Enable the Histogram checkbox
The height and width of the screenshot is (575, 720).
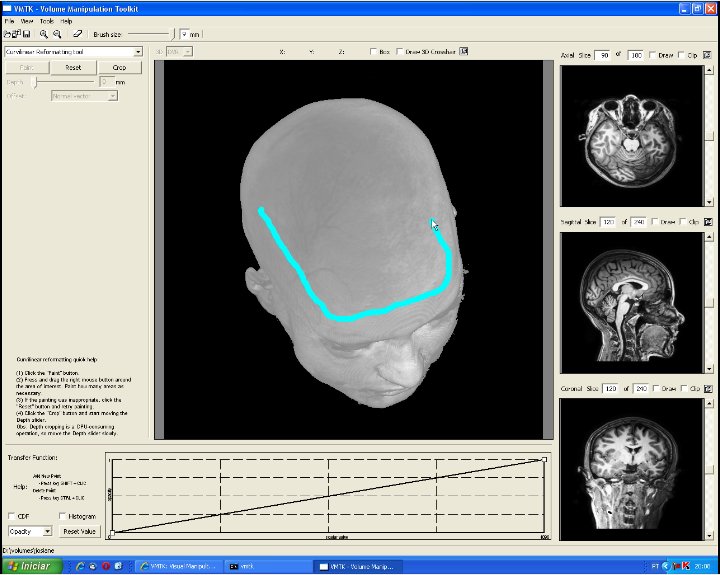[62, 516]
